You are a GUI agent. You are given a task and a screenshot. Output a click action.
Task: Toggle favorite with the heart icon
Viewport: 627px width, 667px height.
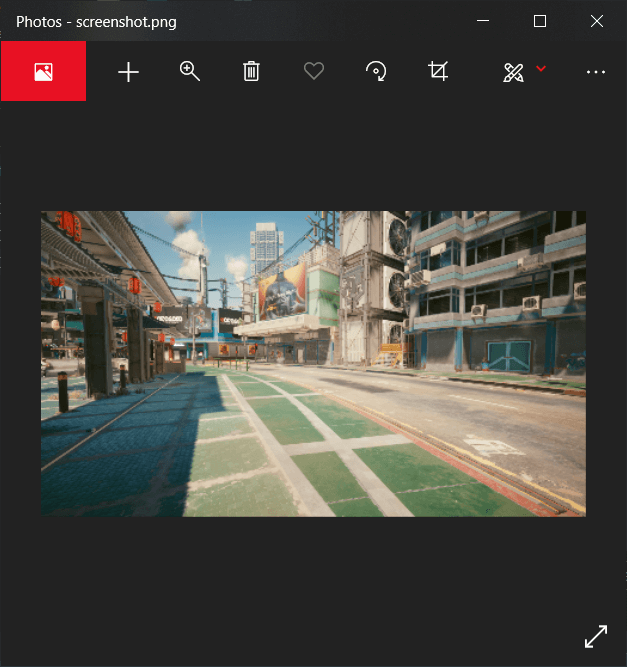314,72
